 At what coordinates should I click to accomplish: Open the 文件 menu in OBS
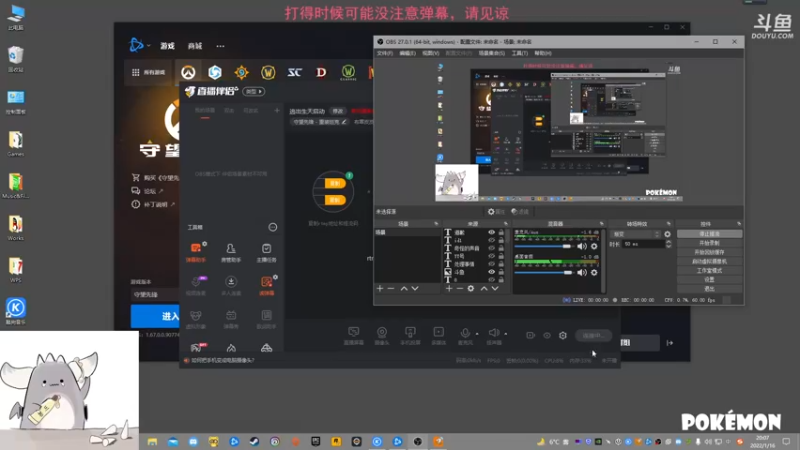click(x=385, y=53)
